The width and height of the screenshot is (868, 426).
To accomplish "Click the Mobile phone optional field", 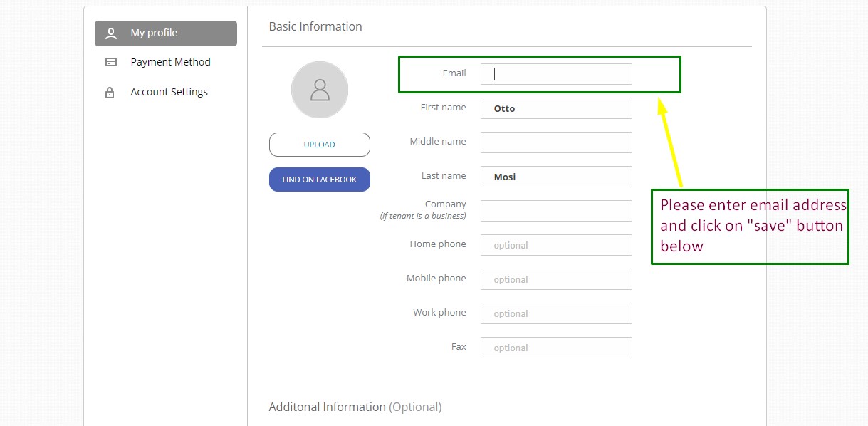I will 556,279.
